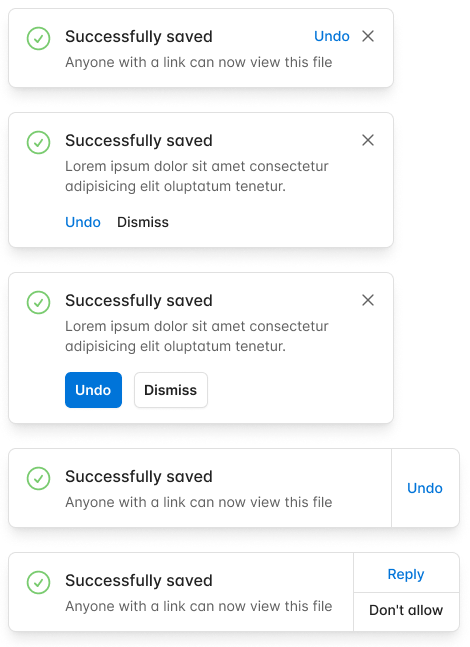The width and height of the screenshot is (470, 647).
Task: Click the green checkmark icon in the first notification
Action: (38, 38)
